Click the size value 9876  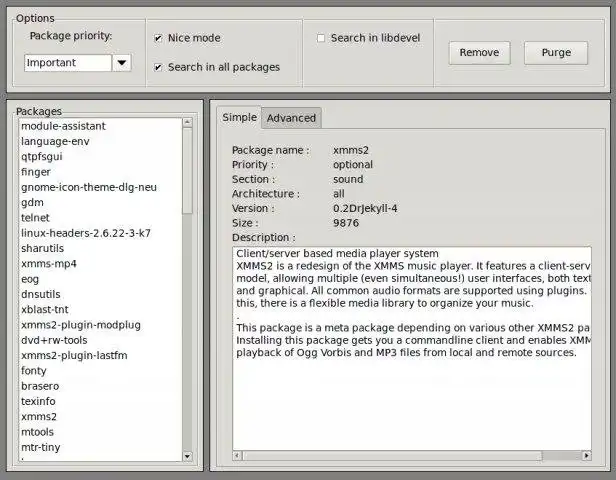tap(346, 223)
